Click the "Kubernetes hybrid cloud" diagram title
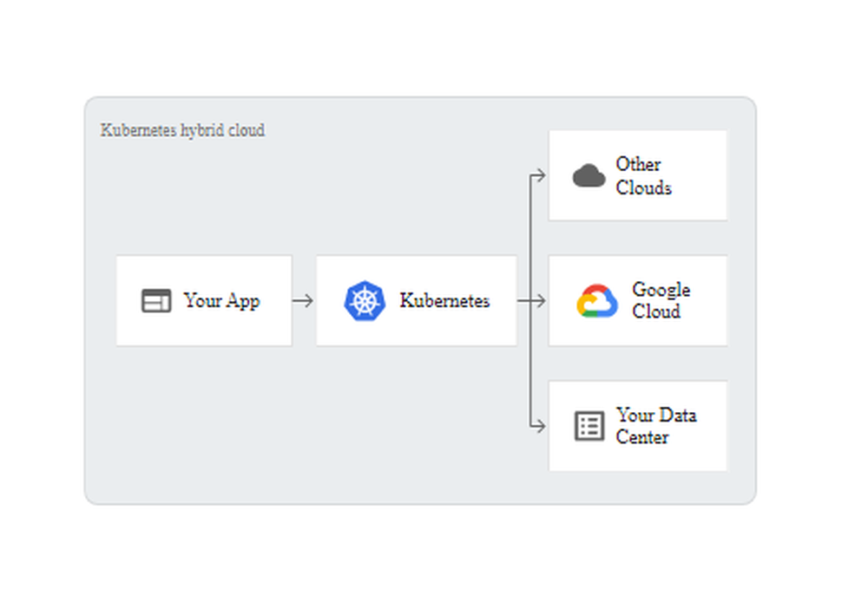 (182, 131)
